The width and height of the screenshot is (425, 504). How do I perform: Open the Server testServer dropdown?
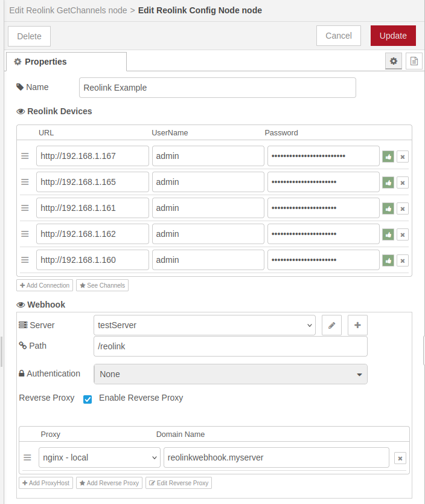(x=205, y=325)
